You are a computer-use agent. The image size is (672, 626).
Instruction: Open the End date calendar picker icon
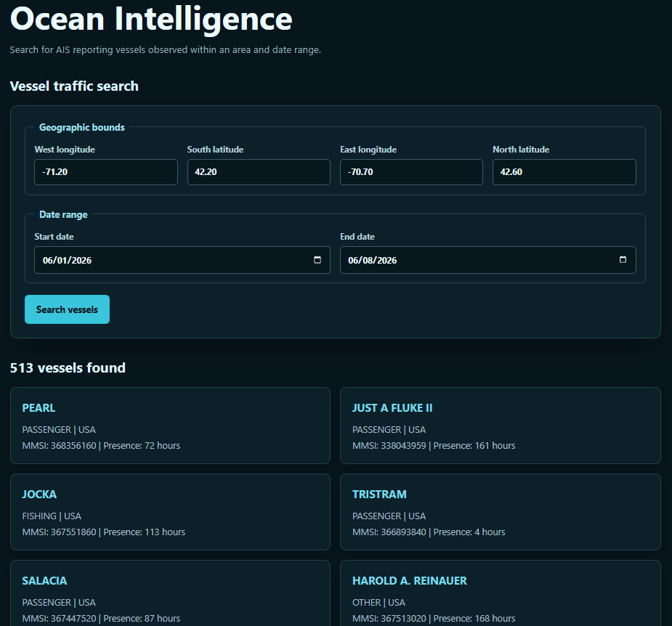[623, 260]
